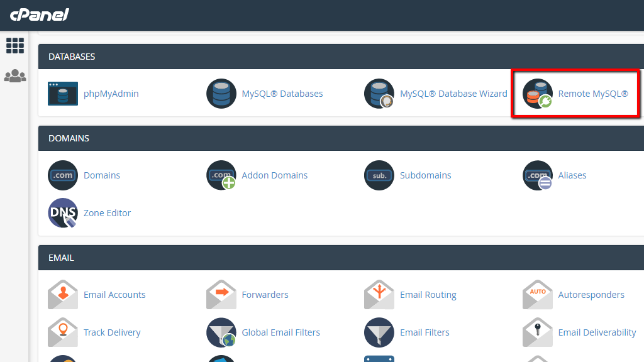Open the Email Filters funnel icon
The width and height of the screenshot is (644, 362).
click(379, 332)
